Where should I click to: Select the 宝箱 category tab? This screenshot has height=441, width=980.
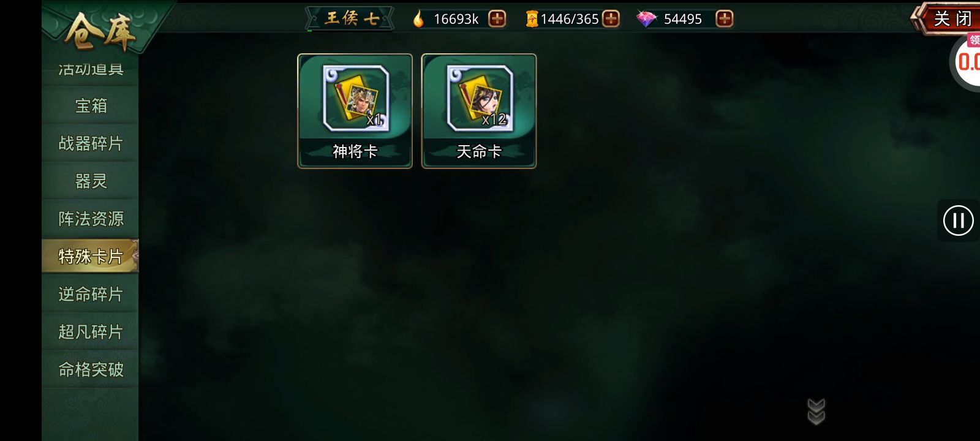[91, 106]
